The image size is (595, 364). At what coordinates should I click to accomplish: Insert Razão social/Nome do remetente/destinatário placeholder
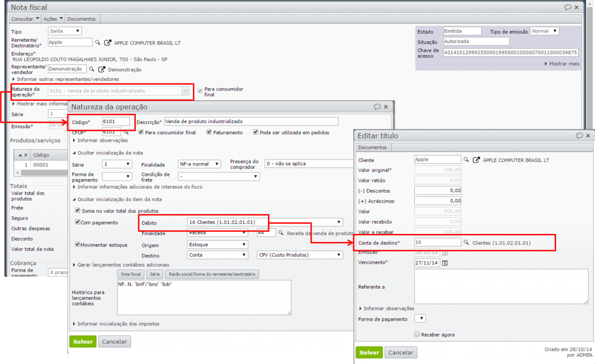[x=212, y=274]
